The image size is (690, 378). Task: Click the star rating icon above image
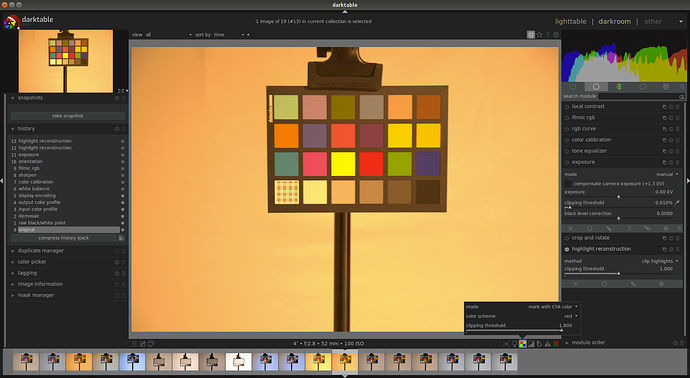tap(540, 35)
